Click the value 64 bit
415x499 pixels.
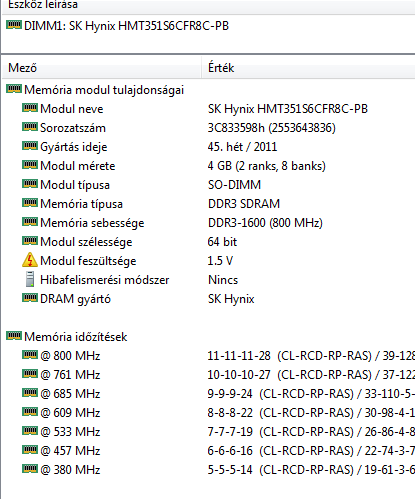point(222,242)
